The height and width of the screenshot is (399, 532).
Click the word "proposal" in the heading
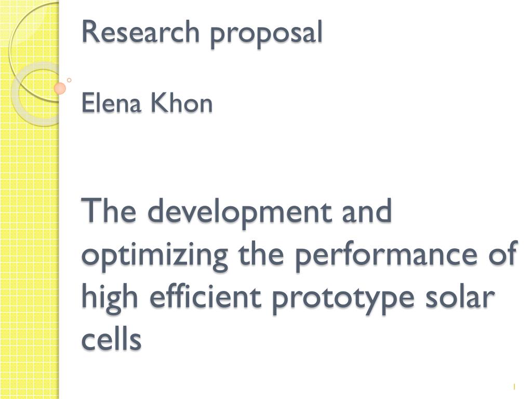pyautogui.click(x=265, y=34)
